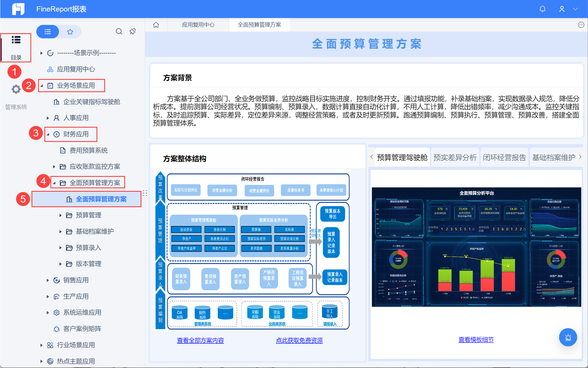588x368 pixels.
Task: Click the search magnifier icon in sidebar
Action: (119, 31)
